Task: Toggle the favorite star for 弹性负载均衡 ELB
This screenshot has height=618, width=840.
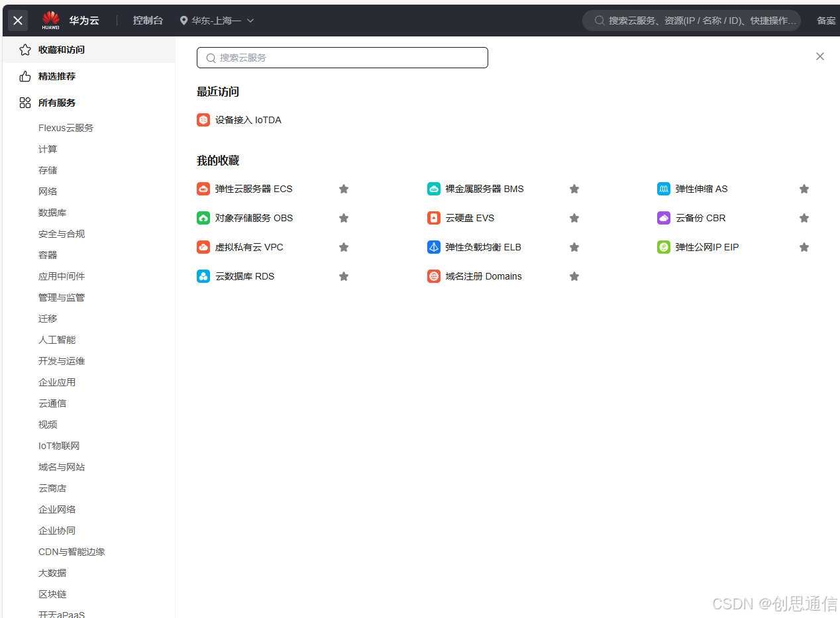Action: click(x=574, y=247)
